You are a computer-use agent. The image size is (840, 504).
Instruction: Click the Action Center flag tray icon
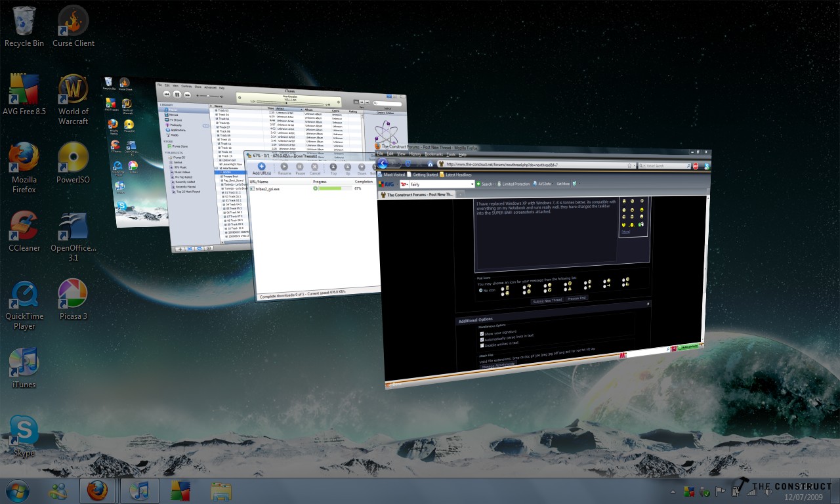coord(721,491)
